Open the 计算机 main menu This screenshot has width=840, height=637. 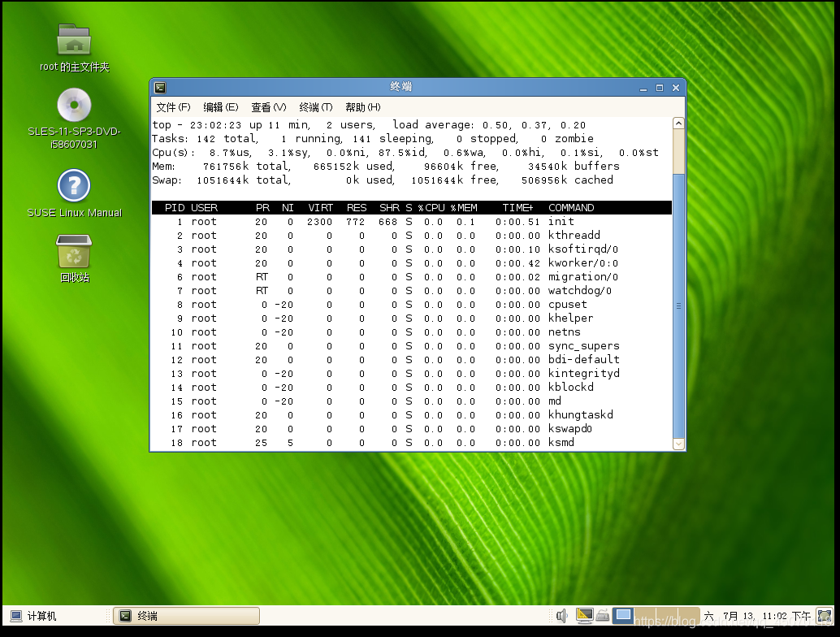click(x=33, y=616)
